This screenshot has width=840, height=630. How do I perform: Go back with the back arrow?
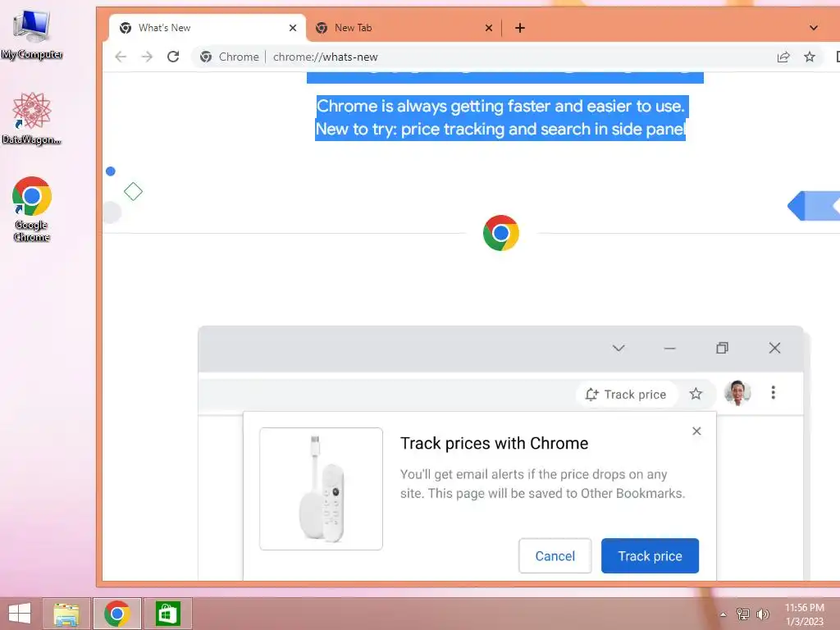point(121,57)
